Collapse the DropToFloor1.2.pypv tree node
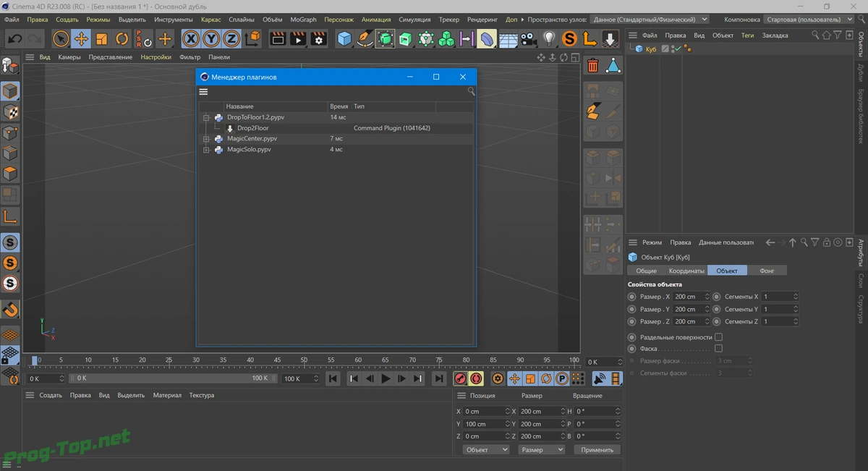Image resolution: width=868 pixels, height=471 pixels. (x=206, y=117)
